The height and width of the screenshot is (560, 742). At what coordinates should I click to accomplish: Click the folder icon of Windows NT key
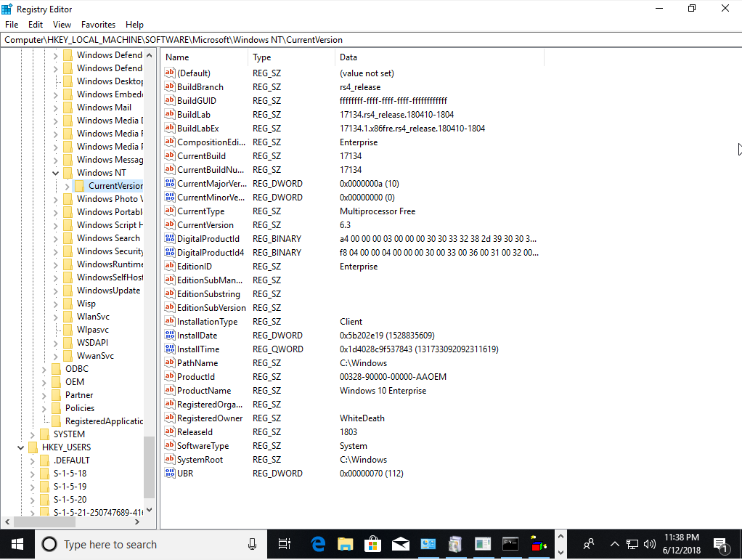(68, 173)
